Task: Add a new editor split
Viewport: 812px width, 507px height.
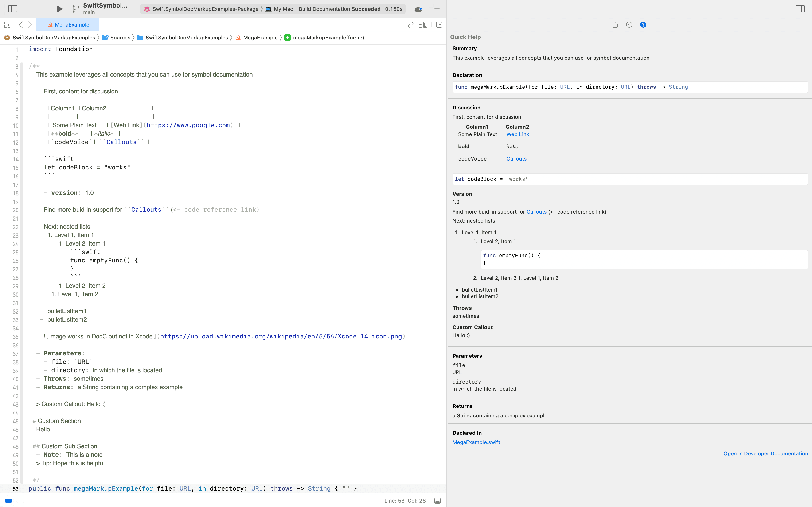Action: 439,24
